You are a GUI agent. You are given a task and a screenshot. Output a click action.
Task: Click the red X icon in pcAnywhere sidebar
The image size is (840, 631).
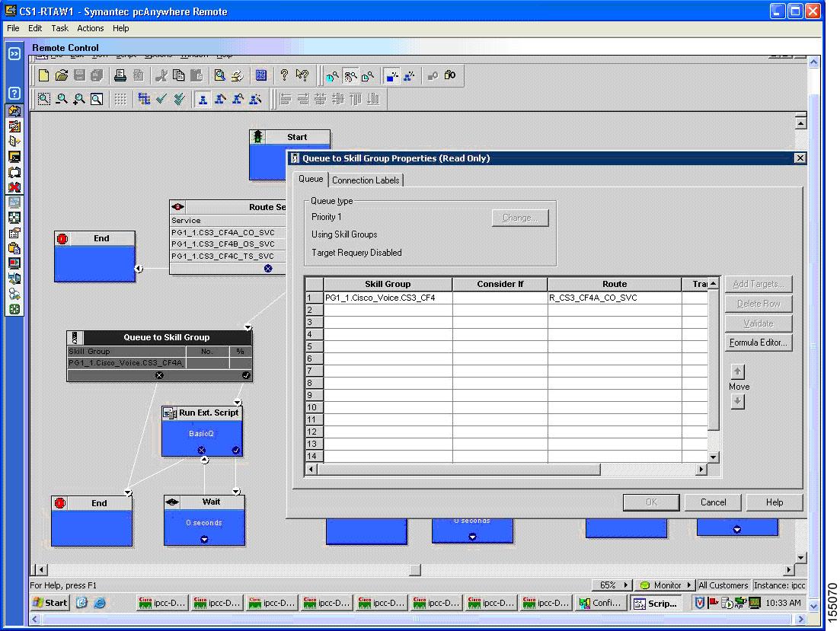coord(14,187)
